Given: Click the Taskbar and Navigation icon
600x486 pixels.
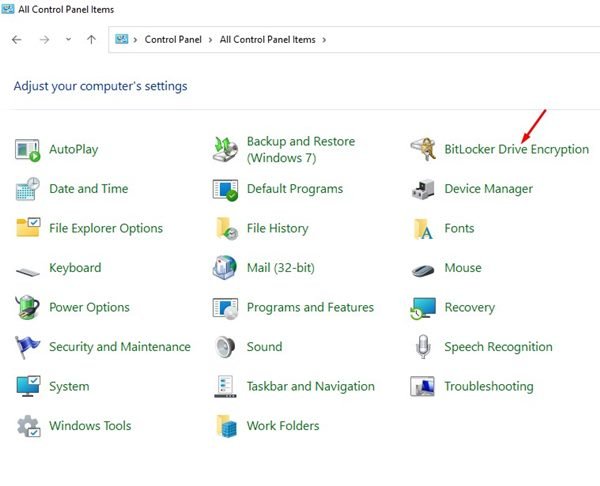Looking at the screenshot, I should point(225,387).
